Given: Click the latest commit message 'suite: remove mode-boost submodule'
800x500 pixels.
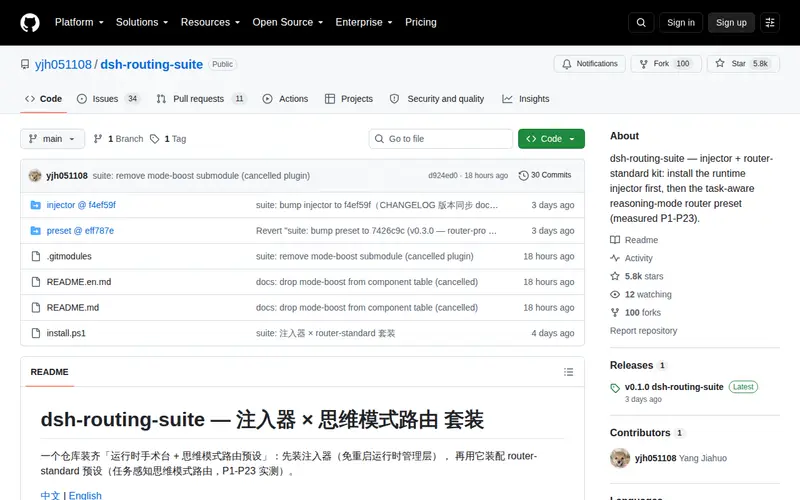Looking at the screenshot, I should pos(201,176).
